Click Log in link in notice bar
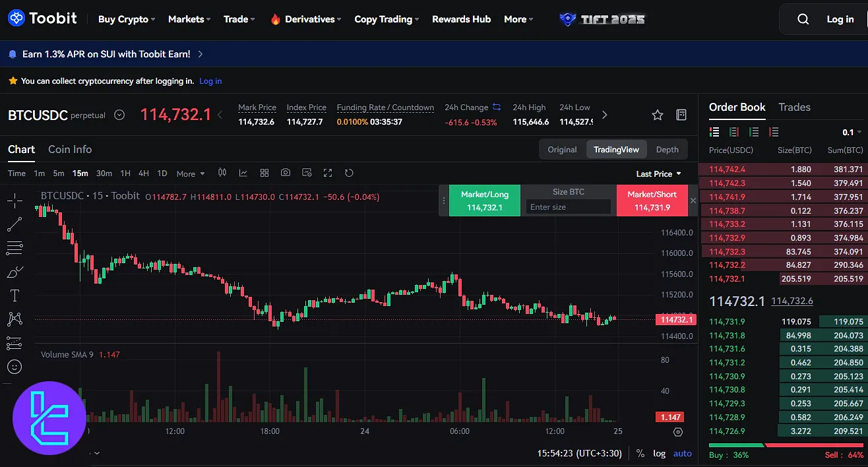This screenshot has height=467, width=868. click(210, 81)
